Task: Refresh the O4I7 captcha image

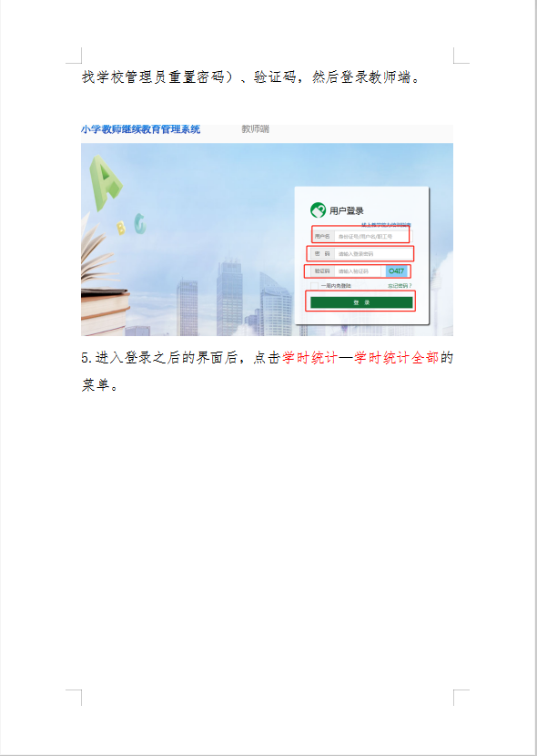Action: click(x=396, y=271)
